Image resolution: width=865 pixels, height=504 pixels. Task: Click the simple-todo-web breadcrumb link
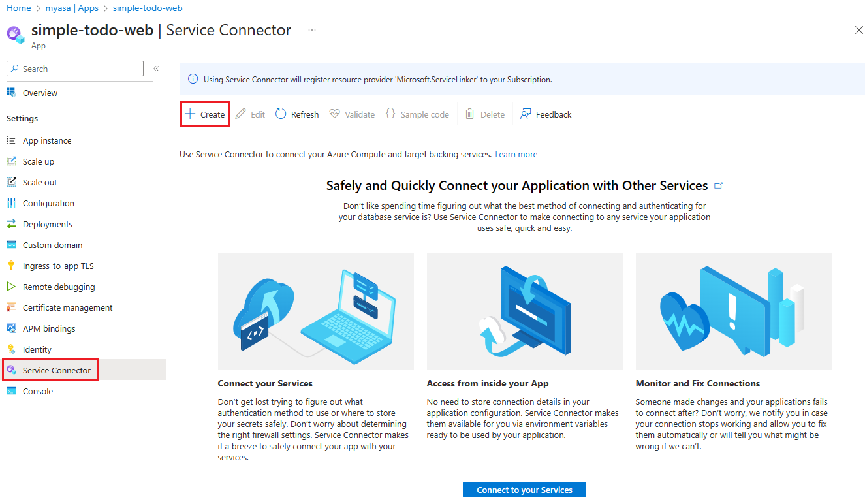pos(148,8)
